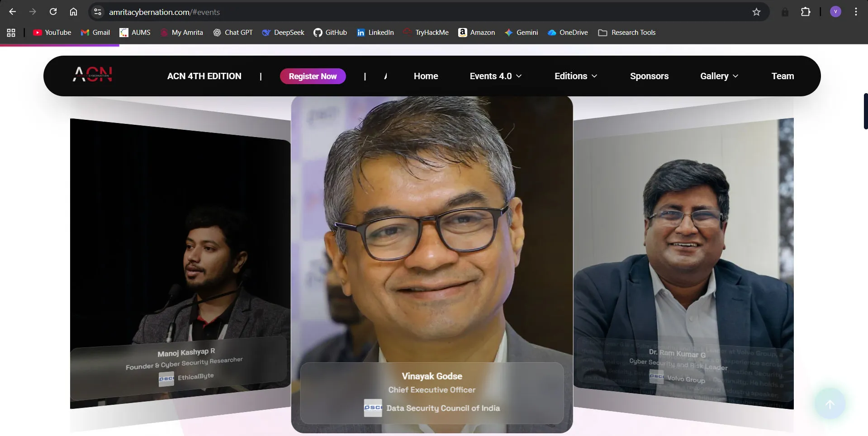Viewport: 868px width, 436px height.
Task: Click the browser forward arrow
Action: coord(33,12)
